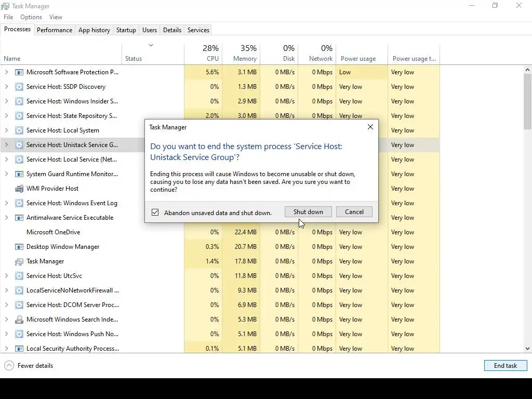This screenshot has width=532, height=399.
Task: Confirm with the Shut down button
Action: coord(308,212)
